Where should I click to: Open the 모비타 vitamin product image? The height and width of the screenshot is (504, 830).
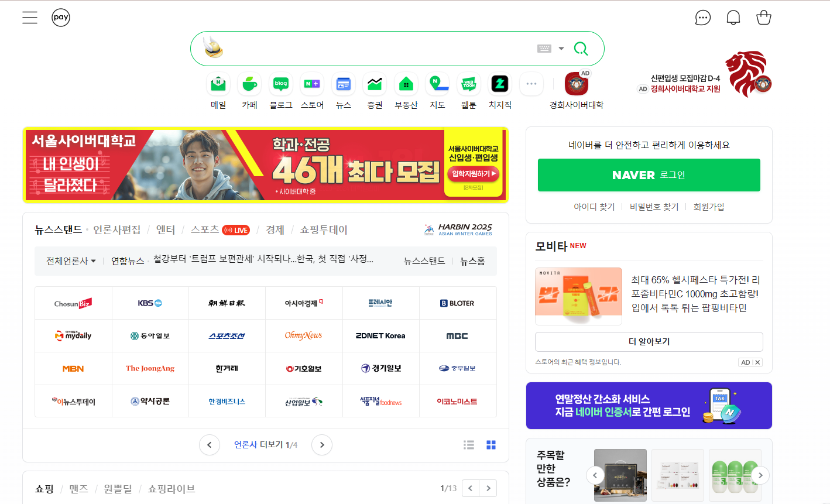(x=578, y=296)
